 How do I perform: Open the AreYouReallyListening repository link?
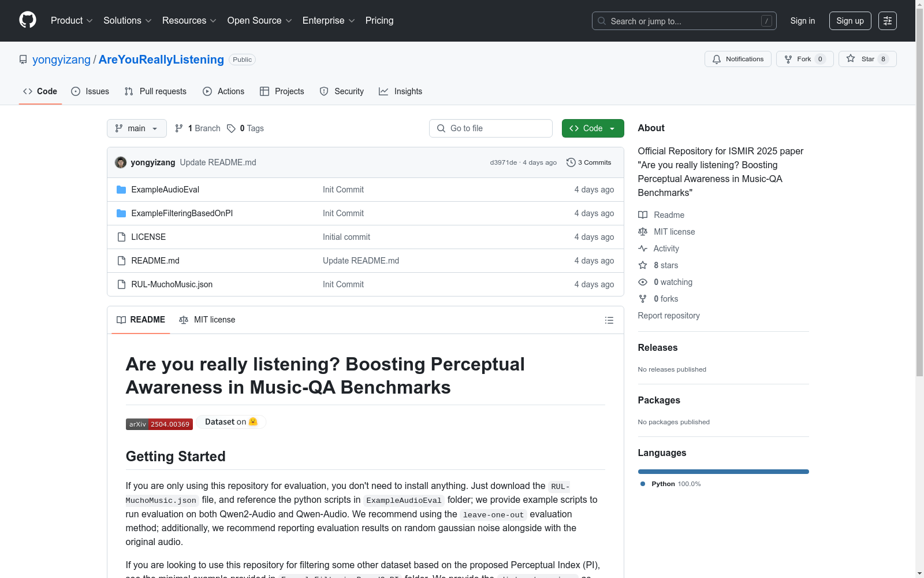161,60
